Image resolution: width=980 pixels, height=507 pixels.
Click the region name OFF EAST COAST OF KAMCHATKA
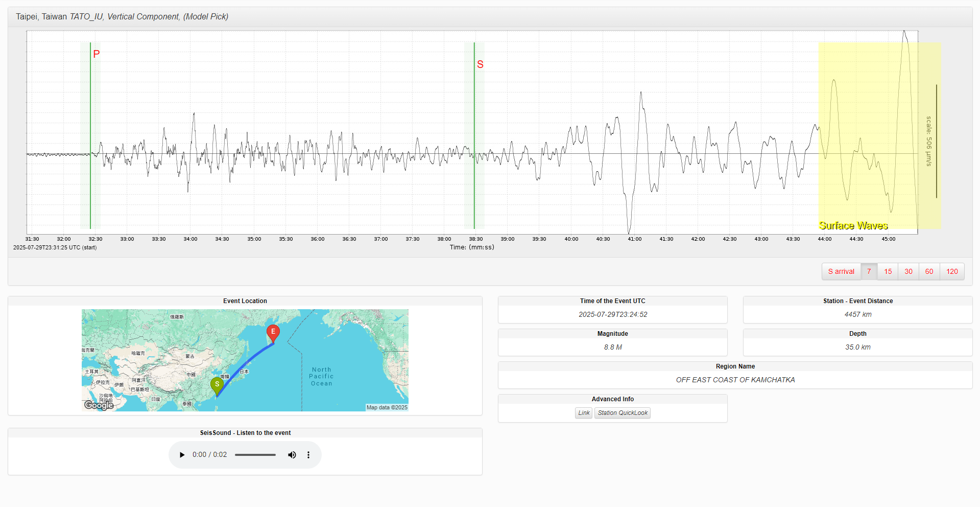[735, 380]
